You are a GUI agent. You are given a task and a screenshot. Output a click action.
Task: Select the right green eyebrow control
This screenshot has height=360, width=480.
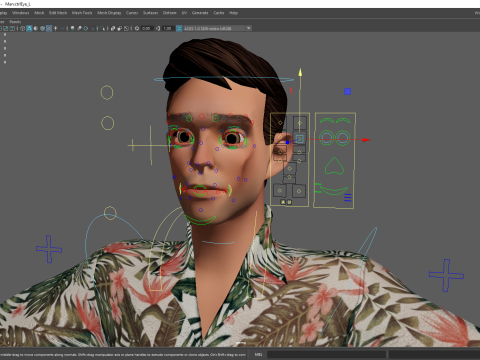tap(343, 120)
